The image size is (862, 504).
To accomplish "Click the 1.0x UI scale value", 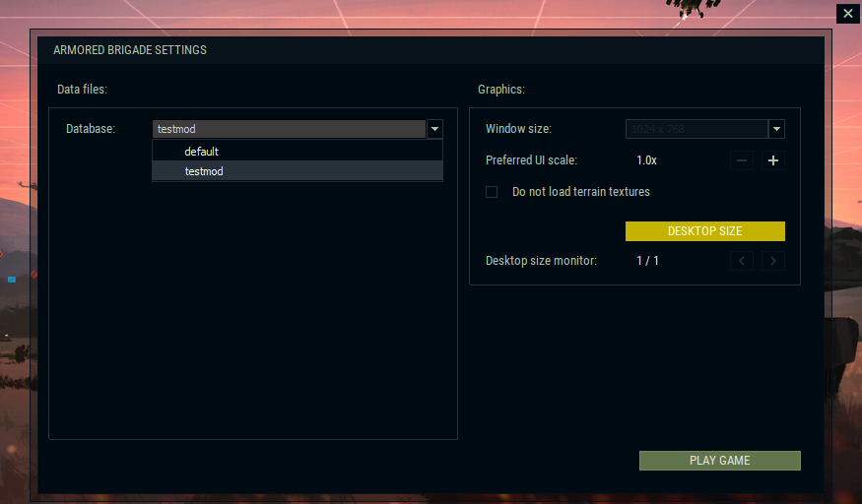I will click(x=646, y=160).
